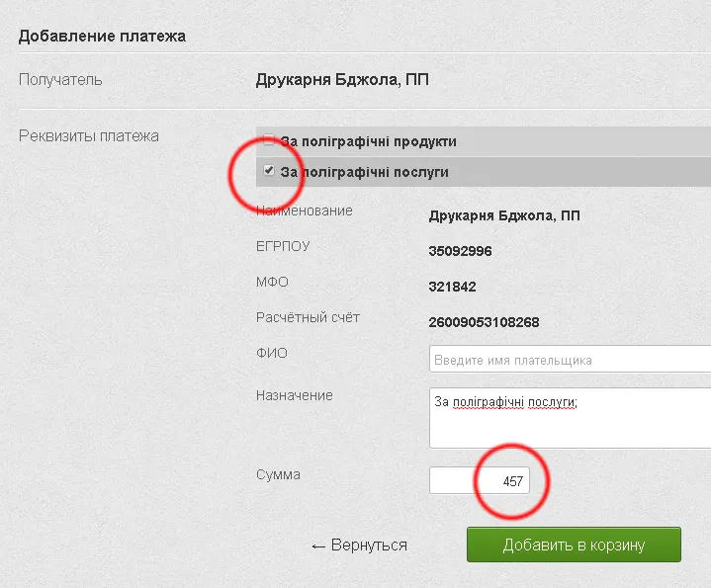Click the МФО value 321842
The height and width of the screenshot is (588, 711).
(452, 287)
